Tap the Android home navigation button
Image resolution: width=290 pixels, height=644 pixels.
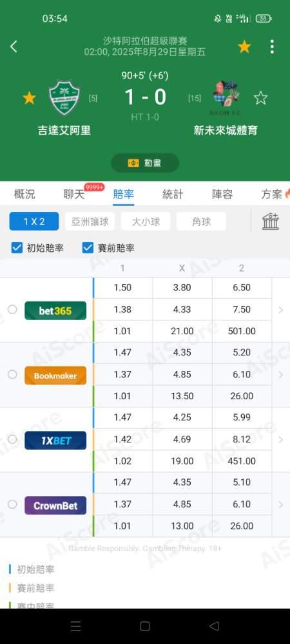pyautogui.click(x=145, y=627)
